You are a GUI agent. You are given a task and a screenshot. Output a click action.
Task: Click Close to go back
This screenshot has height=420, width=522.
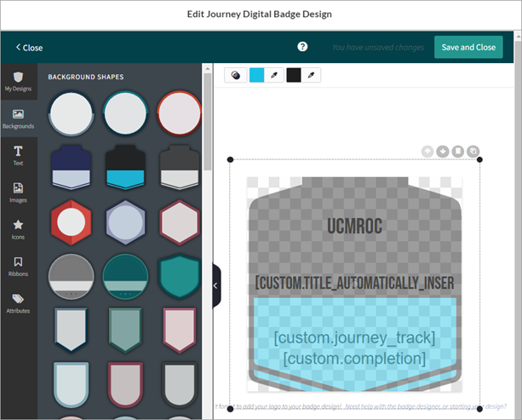pyautogui.click(x=29, y=48)
